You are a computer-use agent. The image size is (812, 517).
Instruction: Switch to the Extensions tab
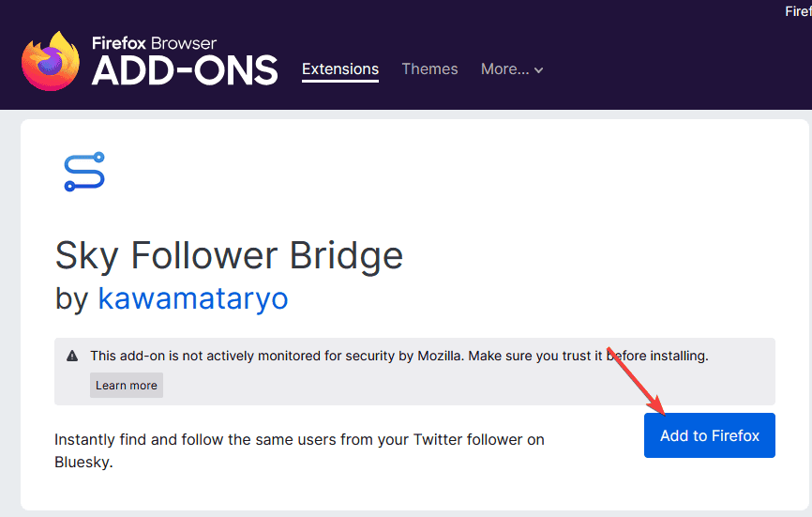point(340,69)
